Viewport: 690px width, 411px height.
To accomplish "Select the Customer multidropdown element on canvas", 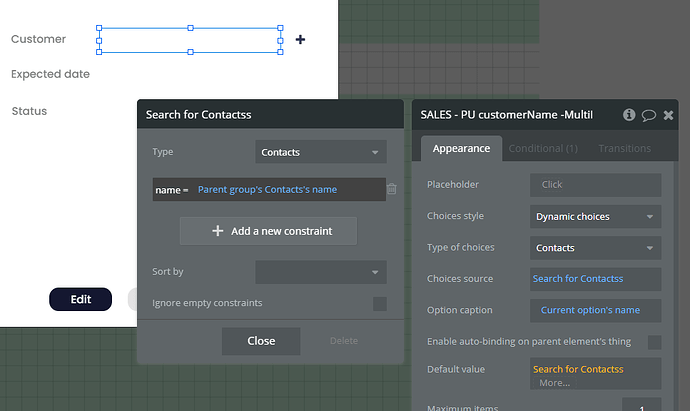I will point(190,40).
